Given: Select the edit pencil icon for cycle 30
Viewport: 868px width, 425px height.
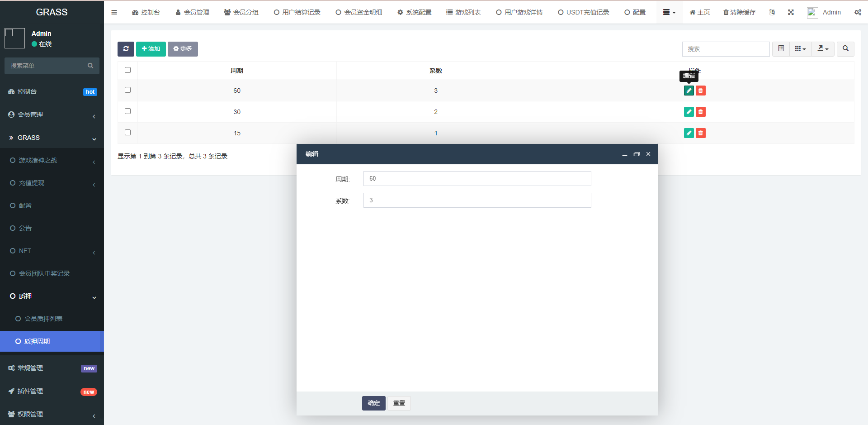Looking at the screenshot, I should (x=689, y=111).
